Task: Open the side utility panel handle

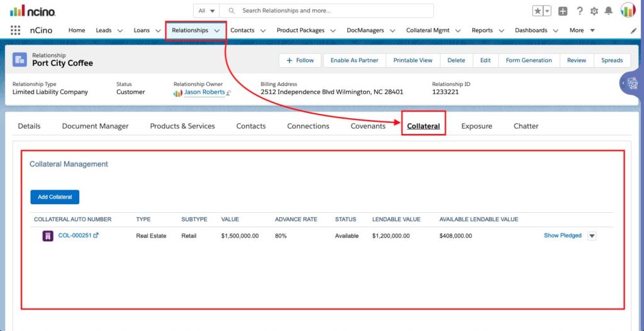Action: click(x=631, y=84)
